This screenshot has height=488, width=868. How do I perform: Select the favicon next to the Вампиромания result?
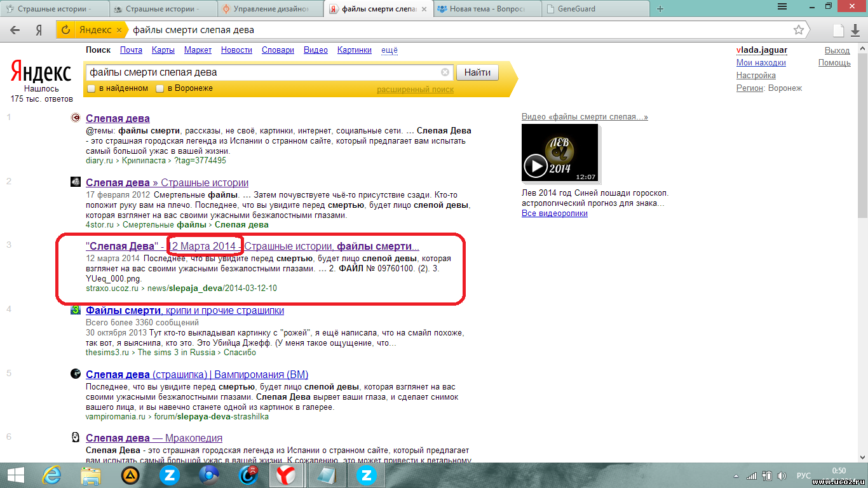tap(75, 374)
